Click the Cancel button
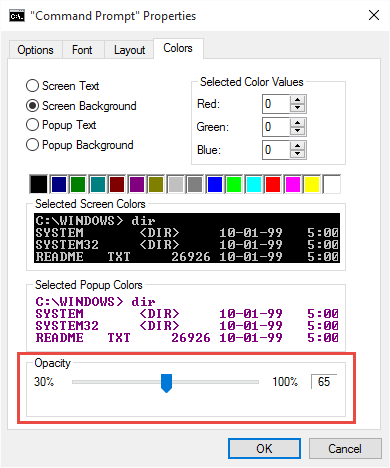Viewport: 390px width, 468px height. 345,449
